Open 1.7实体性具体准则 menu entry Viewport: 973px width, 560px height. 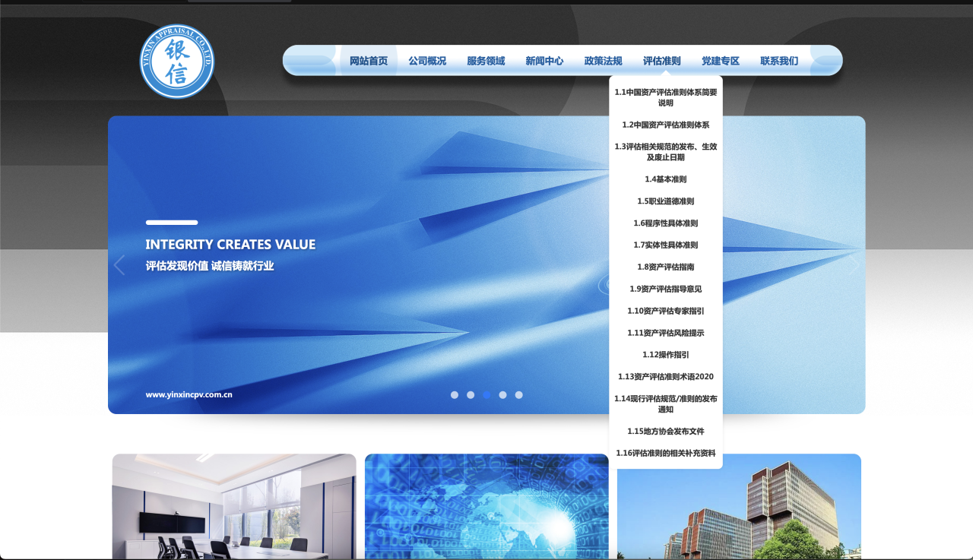pyautogui.click(x=666, y=245)
